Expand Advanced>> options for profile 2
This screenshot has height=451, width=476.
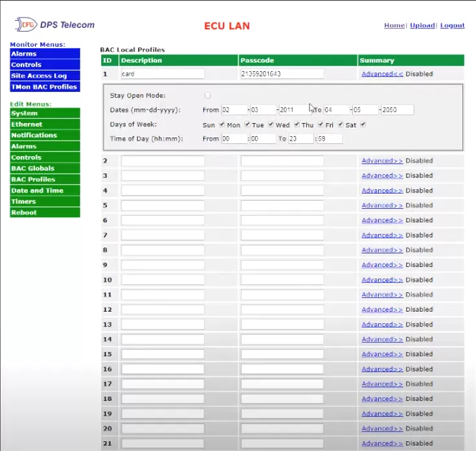[x=382, y=161]
